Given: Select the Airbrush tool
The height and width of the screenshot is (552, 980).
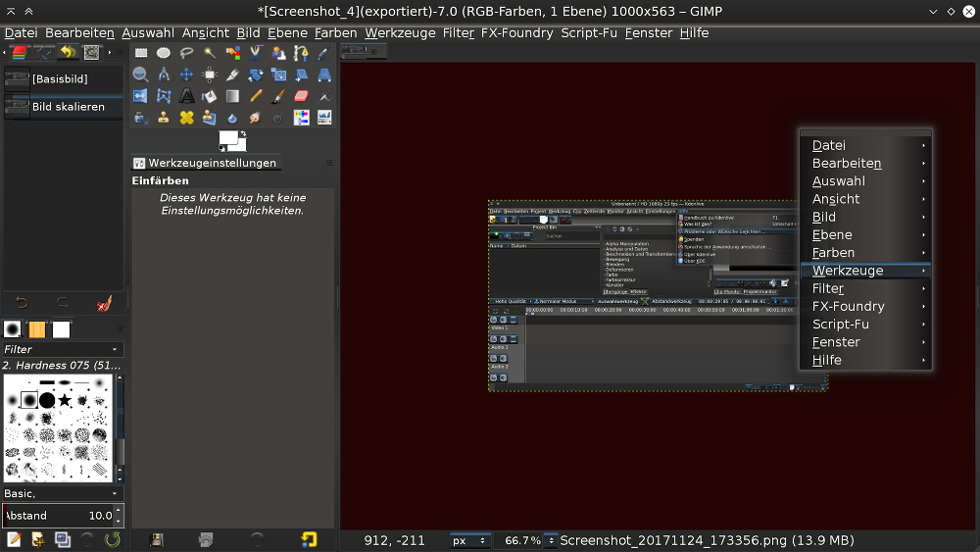Looking at the screenshot, I should coord(323,96).
